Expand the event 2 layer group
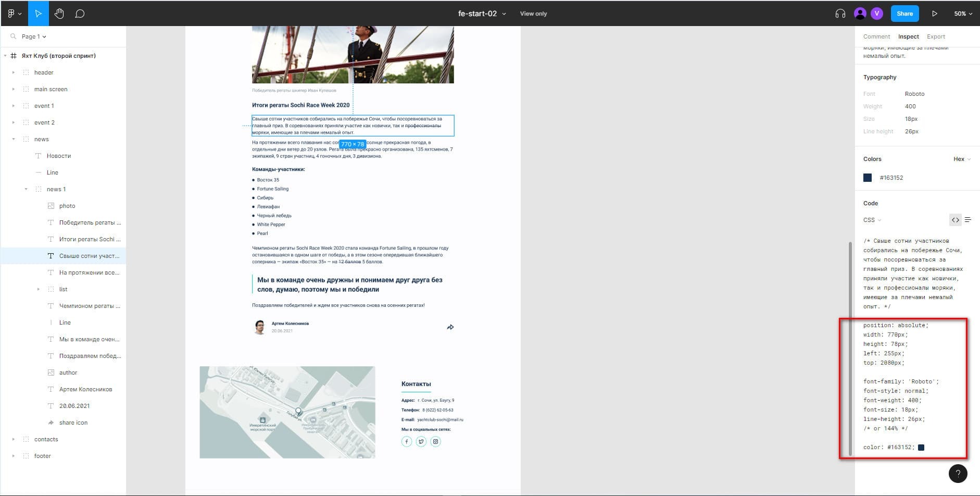Screen dimensions: 980x496 pyautogui.click(x=14, y=122)
